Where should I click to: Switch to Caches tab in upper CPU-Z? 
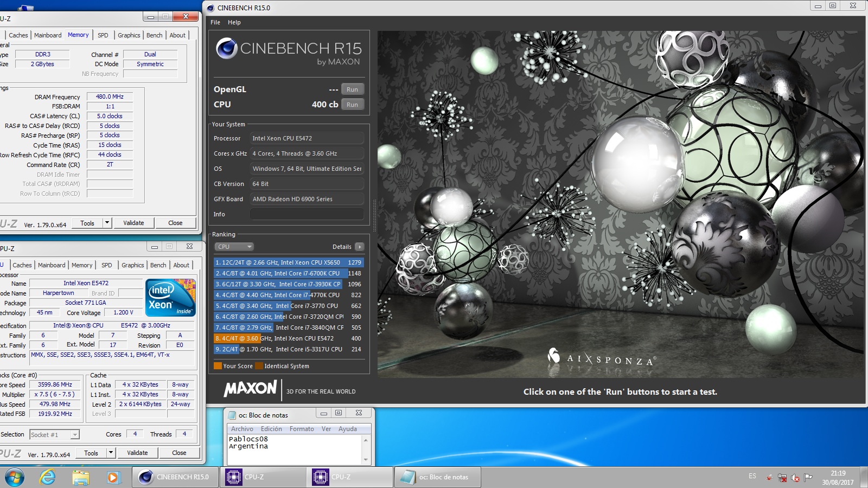point(18,35)
